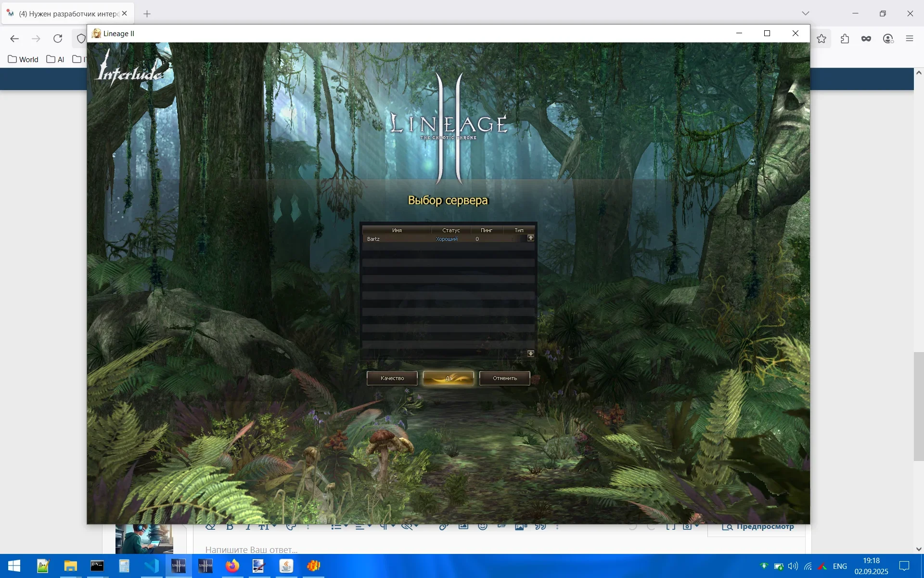Toggle bold in forum editor toolbar
924x578 pixels.
point(230,526)
